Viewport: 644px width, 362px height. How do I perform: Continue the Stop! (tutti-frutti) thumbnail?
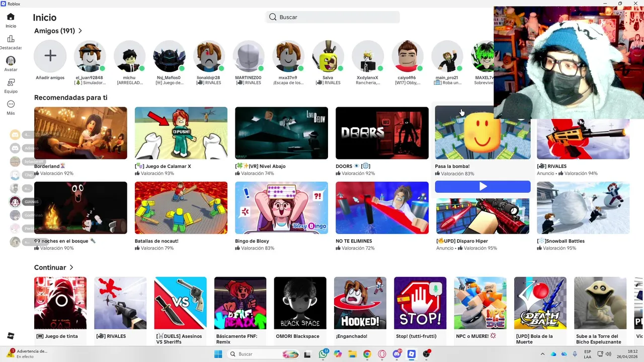click(x=420, y=303)
